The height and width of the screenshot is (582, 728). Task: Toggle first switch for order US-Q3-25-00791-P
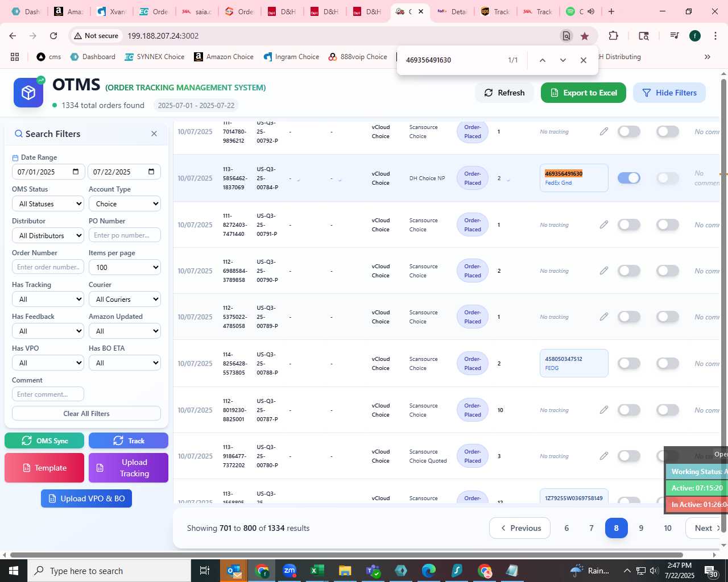pos(629,225)
